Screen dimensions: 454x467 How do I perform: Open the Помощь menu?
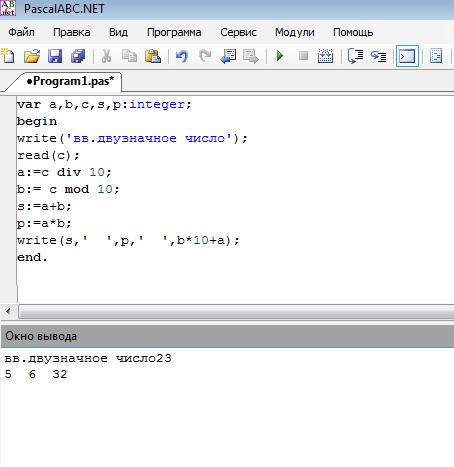353,32
